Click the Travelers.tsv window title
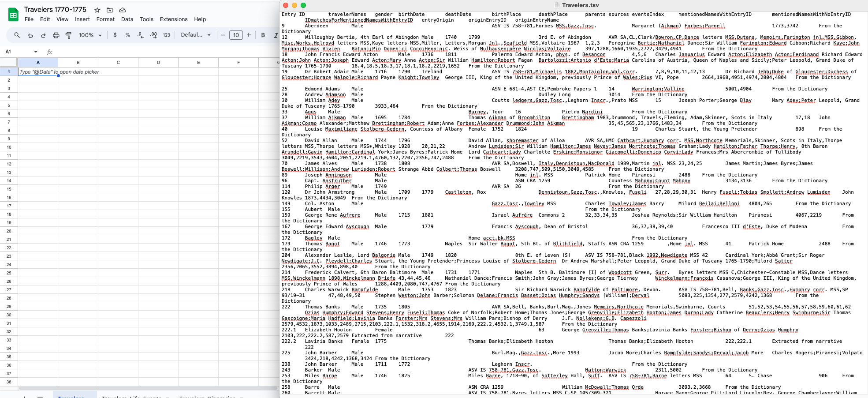The width and height of the screenshot is (868, 398). [581, 5]
